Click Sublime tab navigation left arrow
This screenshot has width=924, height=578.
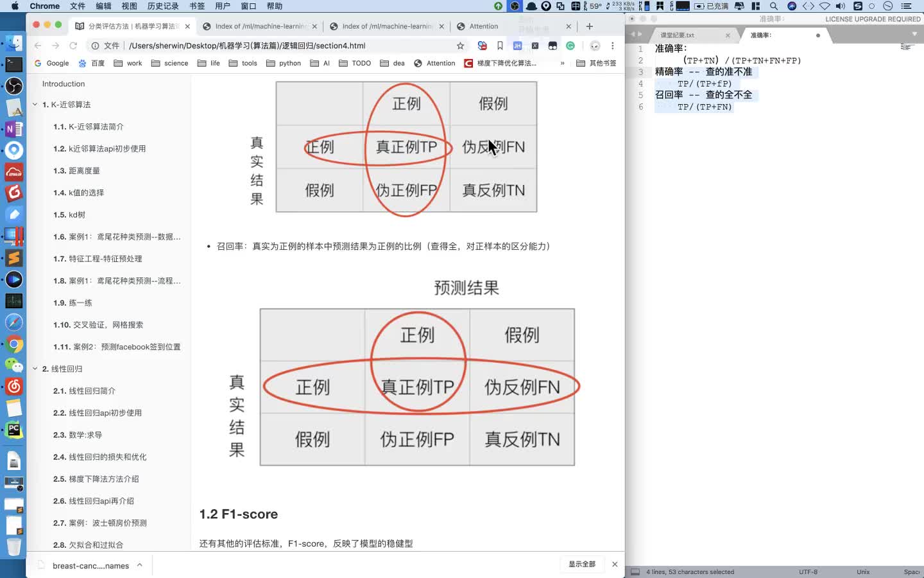tap(633, 34)
